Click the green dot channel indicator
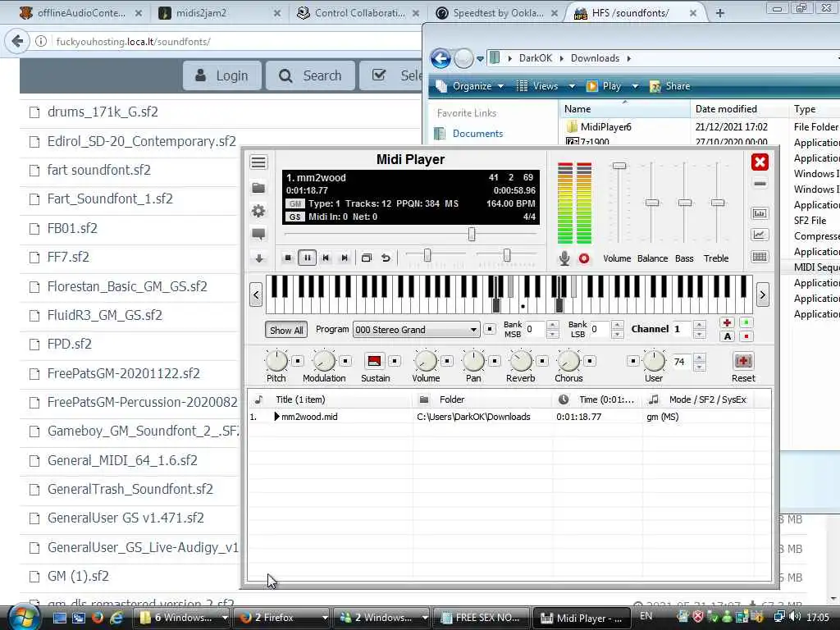Viewport: 840px width, 630px height. tap(746, 322)
